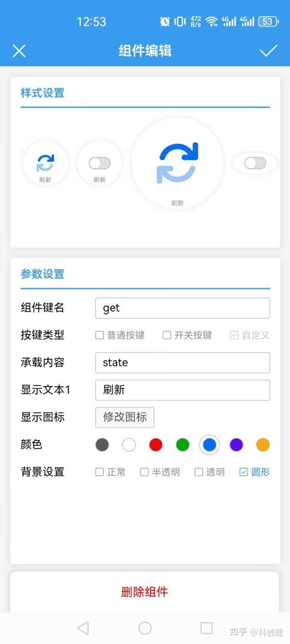
Task: Select the oval toggle switch style
Action: pos(255,163)
